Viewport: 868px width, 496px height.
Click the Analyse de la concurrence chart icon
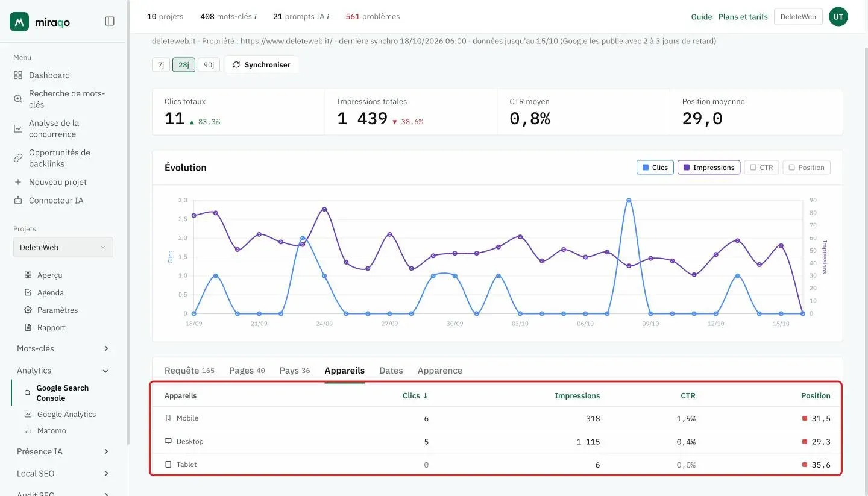click(18, 128)
